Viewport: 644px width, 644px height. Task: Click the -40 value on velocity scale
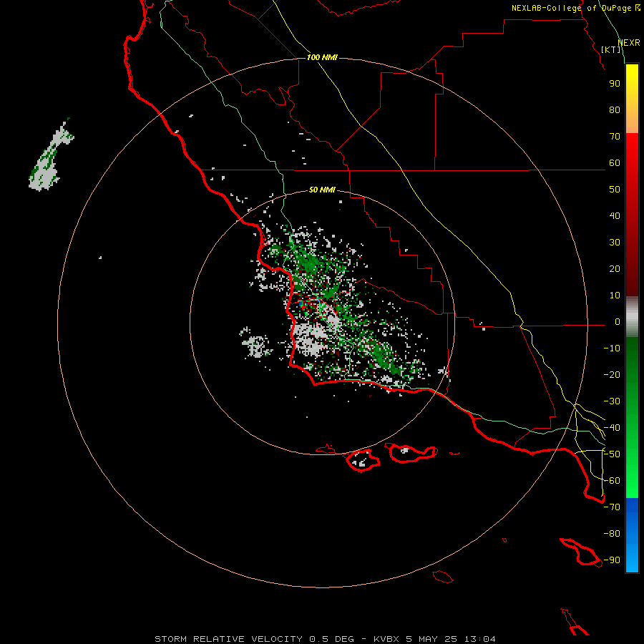[x=612, y=428]
